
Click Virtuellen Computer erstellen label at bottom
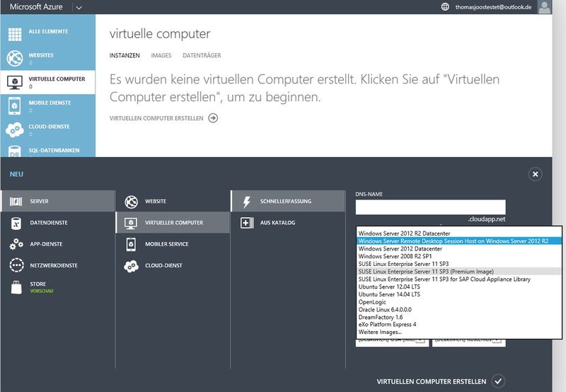pyautogui.click(x=432, y=381)
